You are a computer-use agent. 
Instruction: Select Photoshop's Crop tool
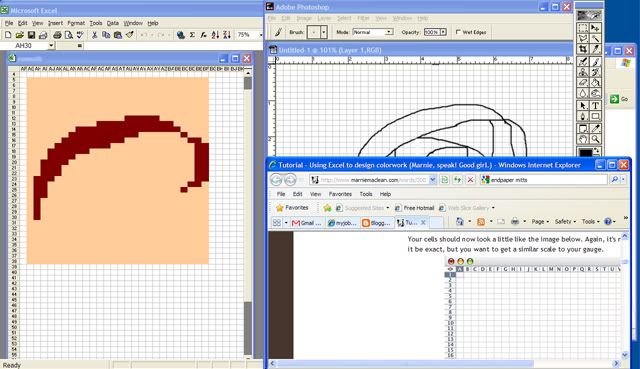click(x=583, y=49)
